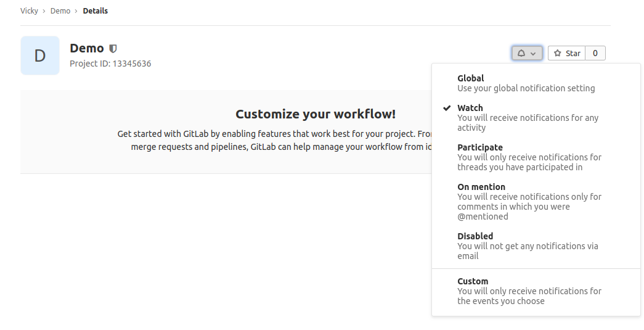Screen dimensions: 644x330
Task: Switch to Participate notification level
Action: tap(529, 157)
